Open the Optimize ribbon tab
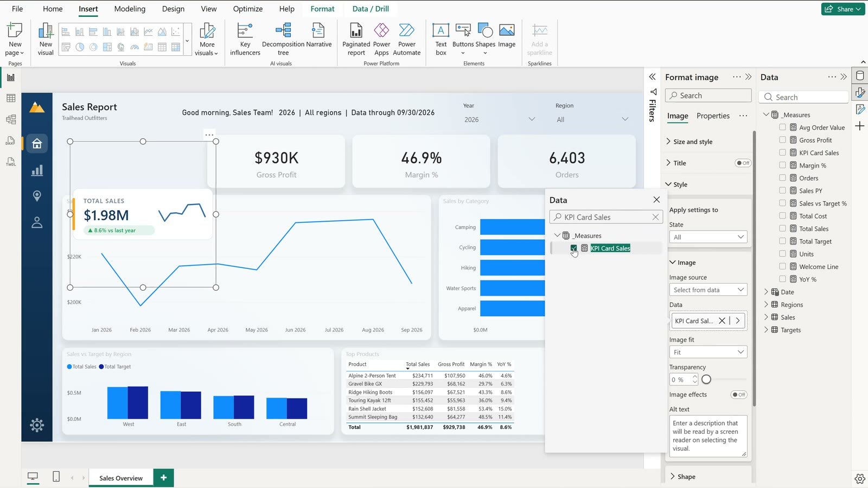Screen dimensions: 868x488 tap(248, 9)
